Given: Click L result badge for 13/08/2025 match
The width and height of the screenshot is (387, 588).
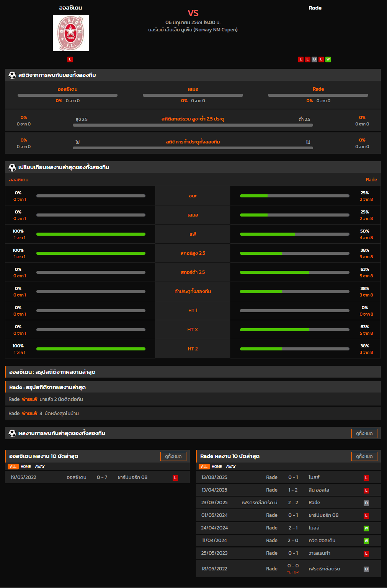Looking at the screenshot, I should (x=366, y=478).
